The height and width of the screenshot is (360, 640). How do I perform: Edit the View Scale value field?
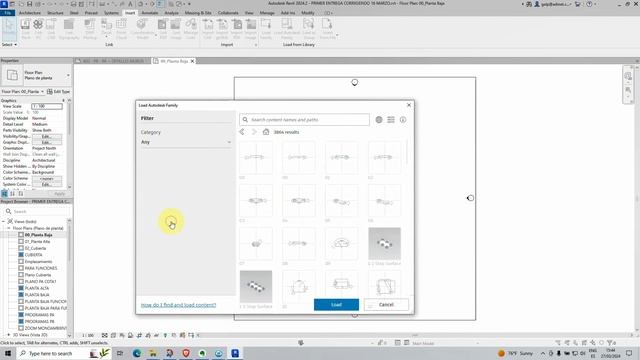point(47,106)
